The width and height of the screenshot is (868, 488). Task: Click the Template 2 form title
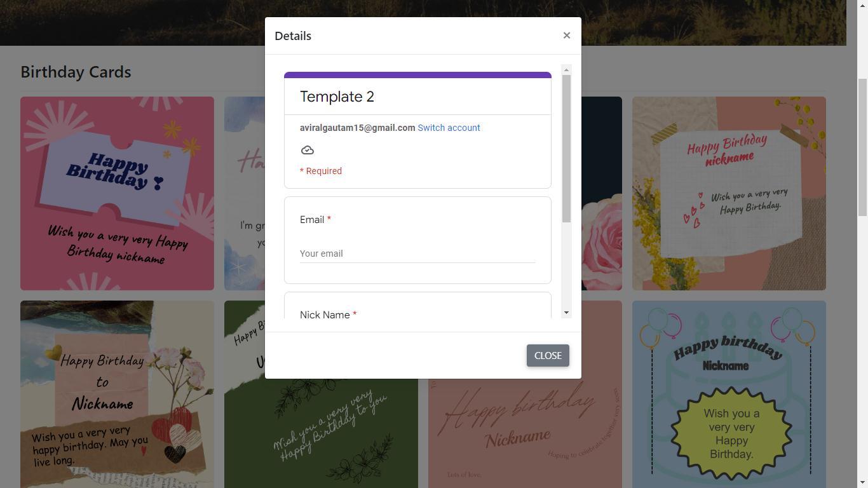coord(337,97)
